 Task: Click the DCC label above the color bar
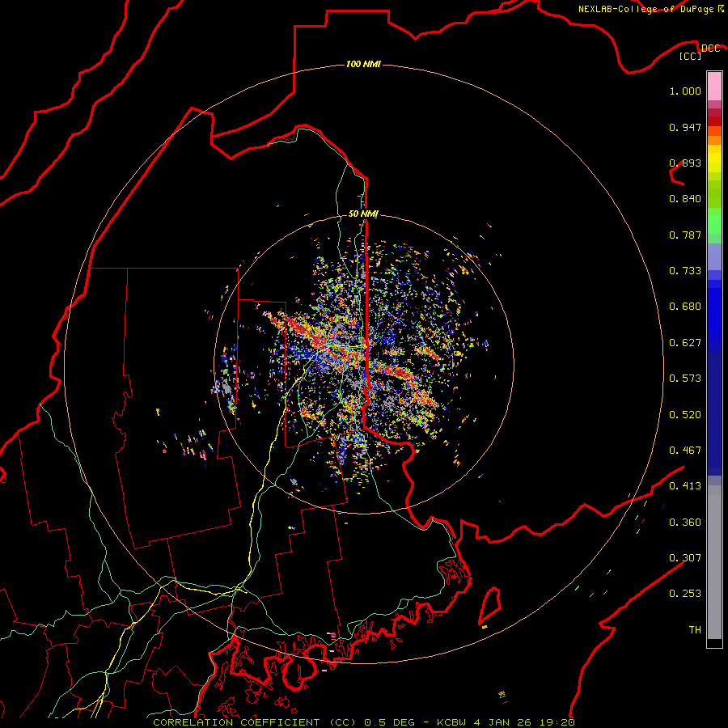point(710,49)
